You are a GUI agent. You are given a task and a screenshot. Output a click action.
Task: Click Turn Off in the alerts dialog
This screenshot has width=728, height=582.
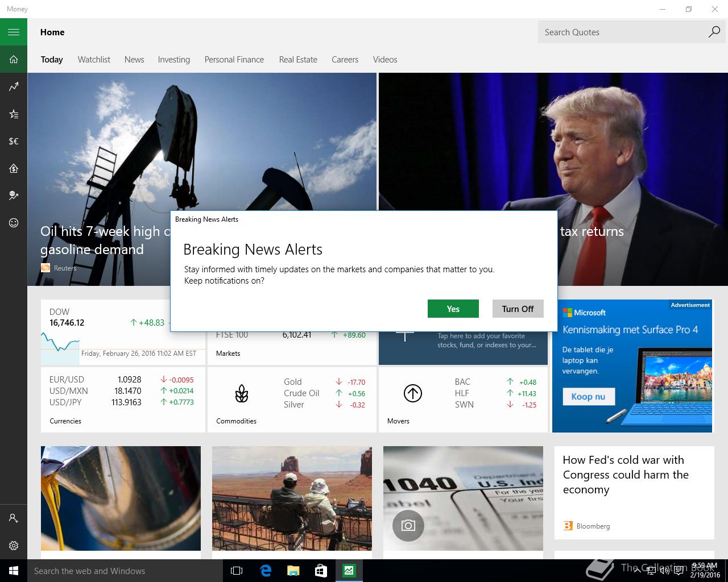[518, 309]
